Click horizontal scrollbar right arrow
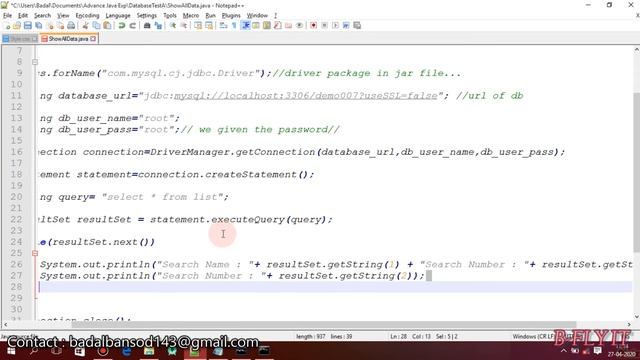The image size is (640, 360). click(629, 325)
